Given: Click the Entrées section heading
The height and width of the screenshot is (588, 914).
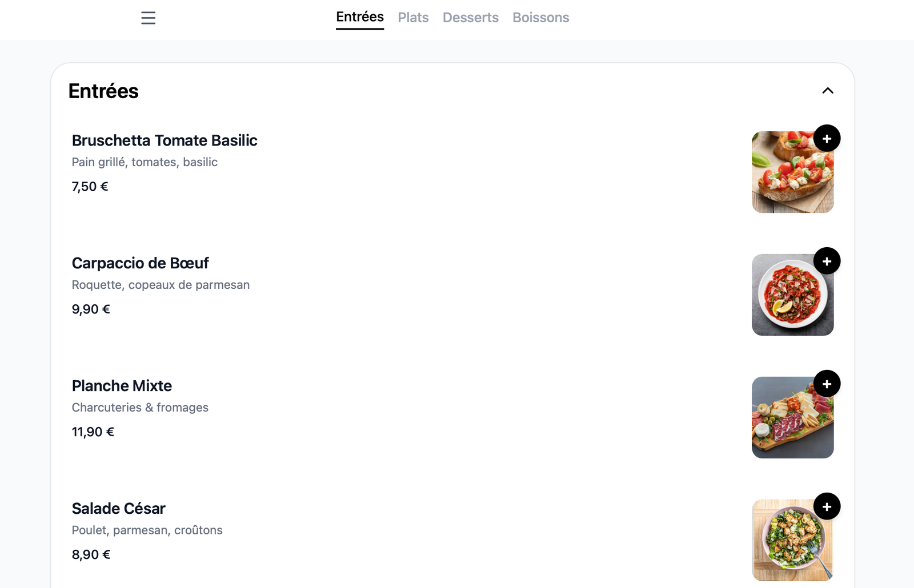Looking at the screenshot, I should click(103, 91).
